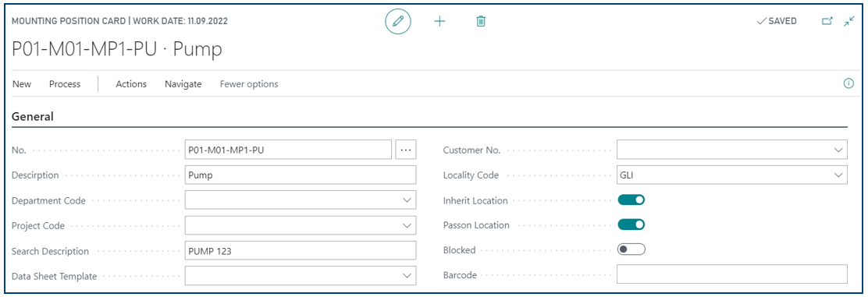Image resolution: width=868 pixels, height=297 pixels.
Task: Click the collapse page arrows icon
Action: point(849,22)
